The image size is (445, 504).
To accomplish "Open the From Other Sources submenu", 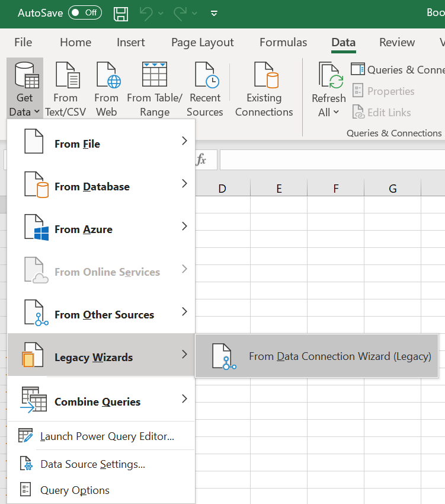I will [x=101, y=312].
